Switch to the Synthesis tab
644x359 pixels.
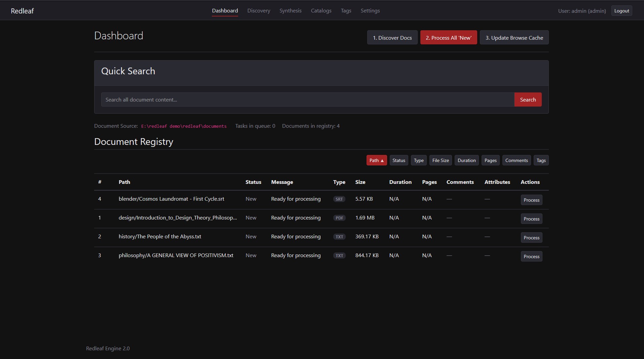(x=290, y=11)
